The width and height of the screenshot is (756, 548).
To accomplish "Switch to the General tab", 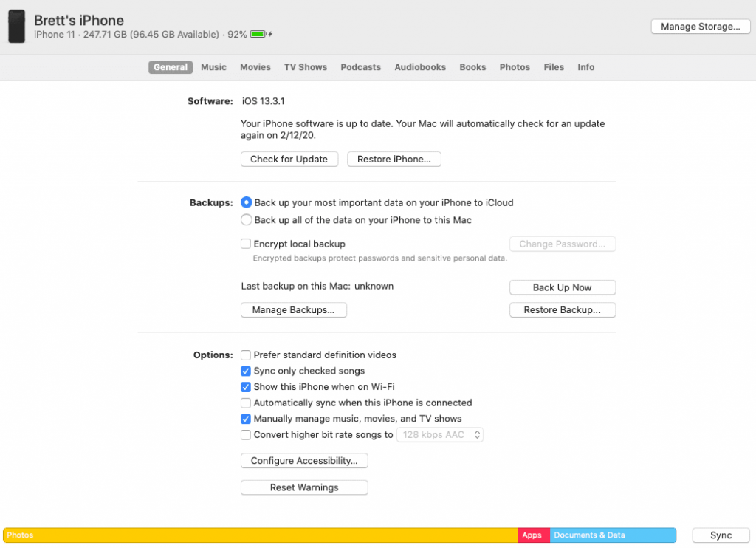I will pyautogui.click(x=171, y=67).
